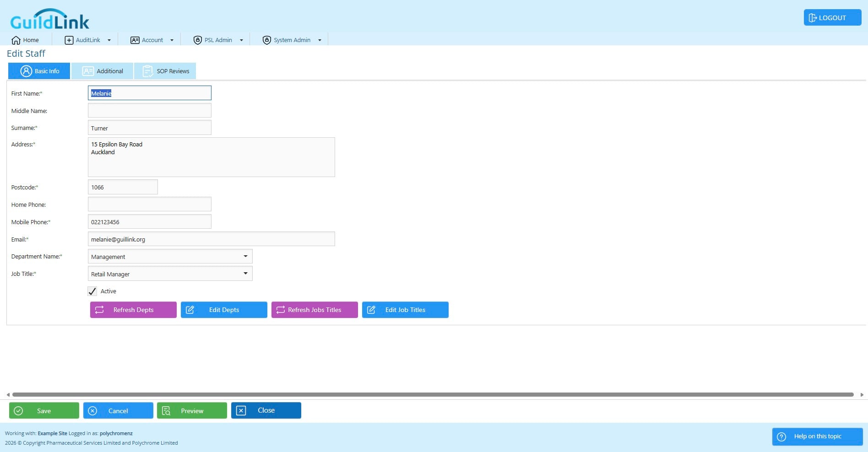Click the horizontal scrollbar thumb
This screenshot has width=868, height=452.
pos(433,394)
